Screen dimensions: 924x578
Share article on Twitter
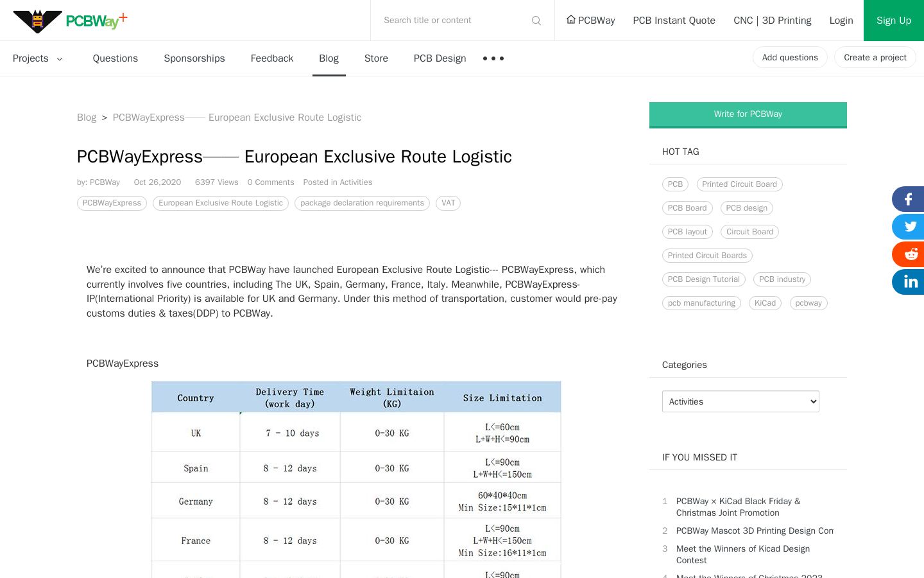(908, 227)
